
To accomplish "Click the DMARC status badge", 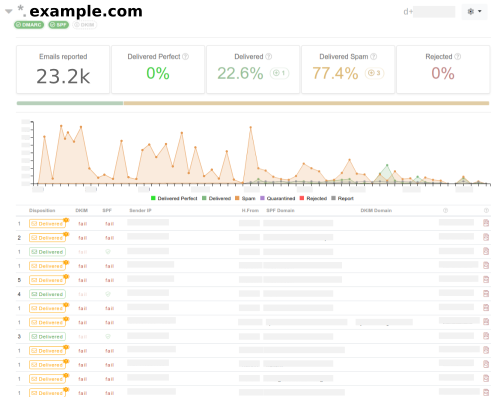I will [29, 25].
